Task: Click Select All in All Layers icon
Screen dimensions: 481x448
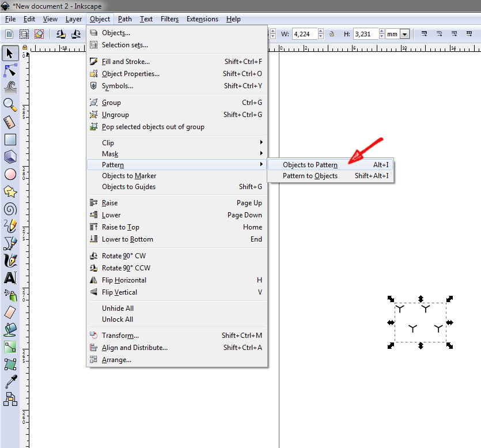Action: [x=24, y=34]
